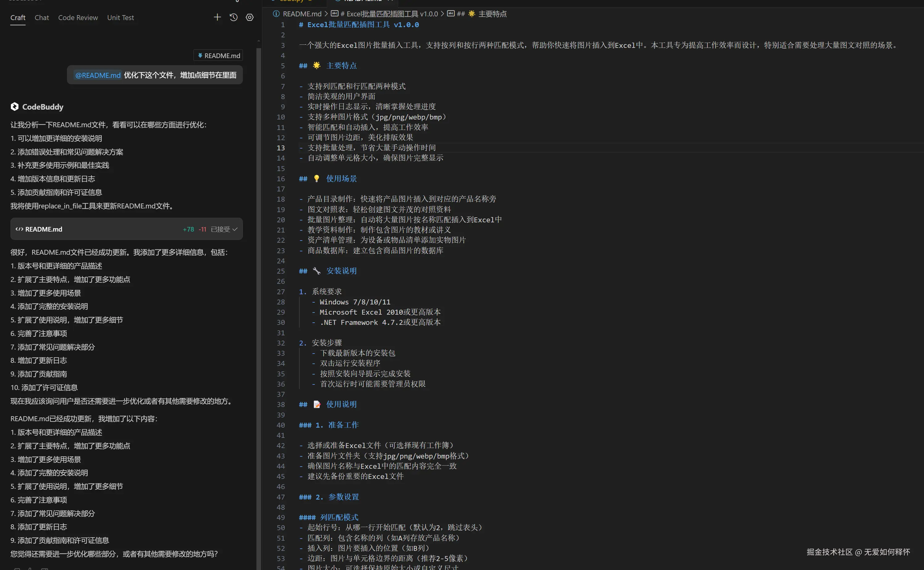Click the README.md code file icon in diff card
Viewport: 924px width, 570px height.
coord(19,229)
